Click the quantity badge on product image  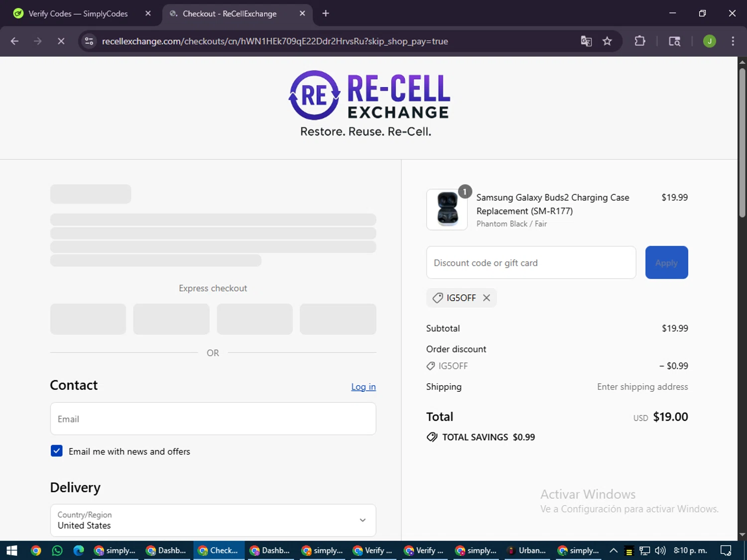tap(465, 192)
